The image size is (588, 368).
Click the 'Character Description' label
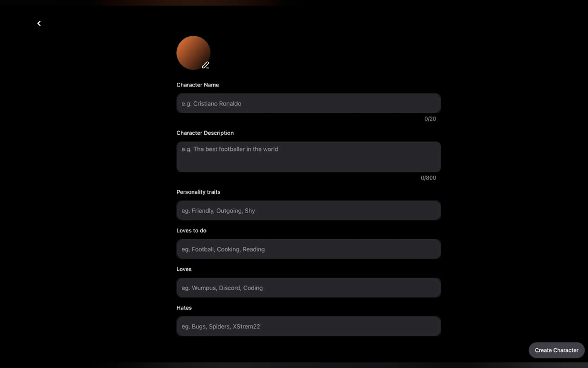click(x=205, y=133)
